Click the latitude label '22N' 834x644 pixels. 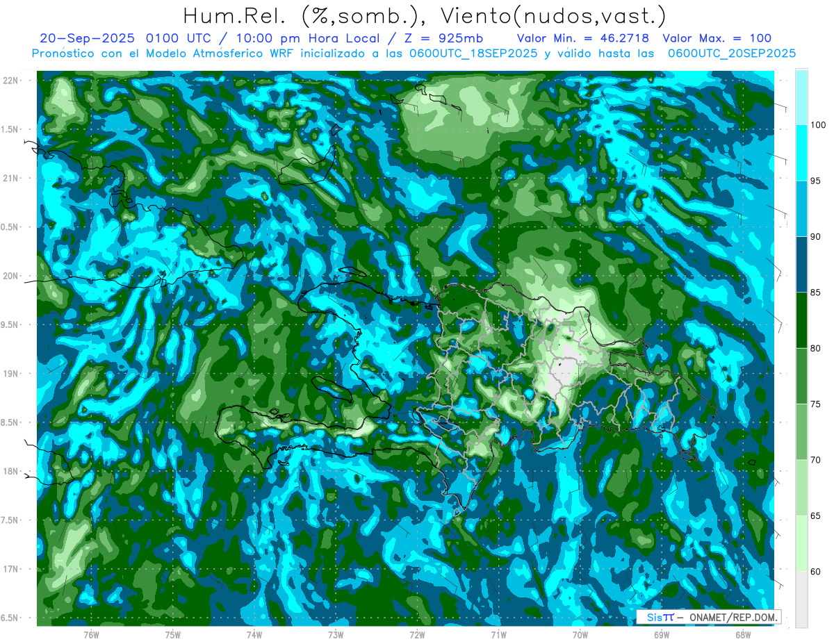pyautogui.click(x=11, y=80)
